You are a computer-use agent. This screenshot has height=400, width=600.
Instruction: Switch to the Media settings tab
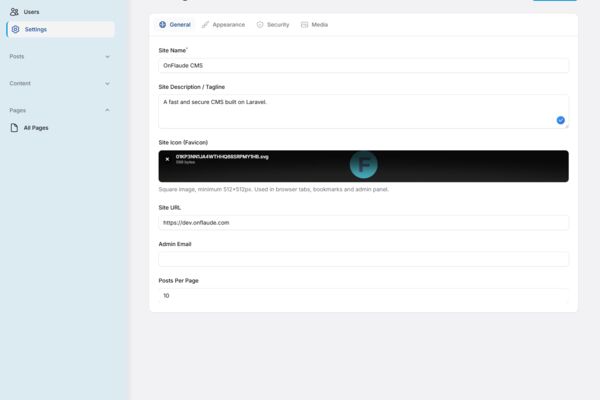pyautogui.click(x=315, y=24)
